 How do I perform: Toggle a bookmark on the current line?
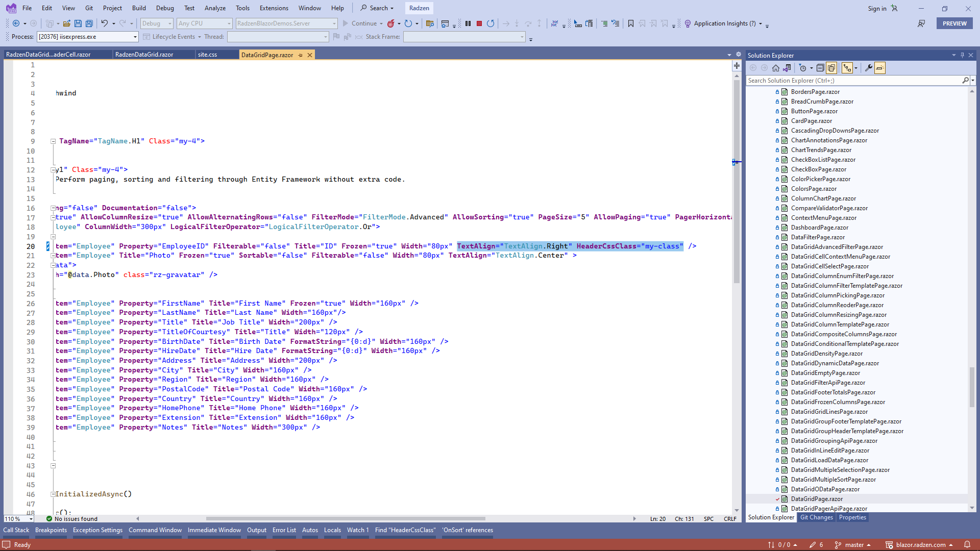coord(630,23)
